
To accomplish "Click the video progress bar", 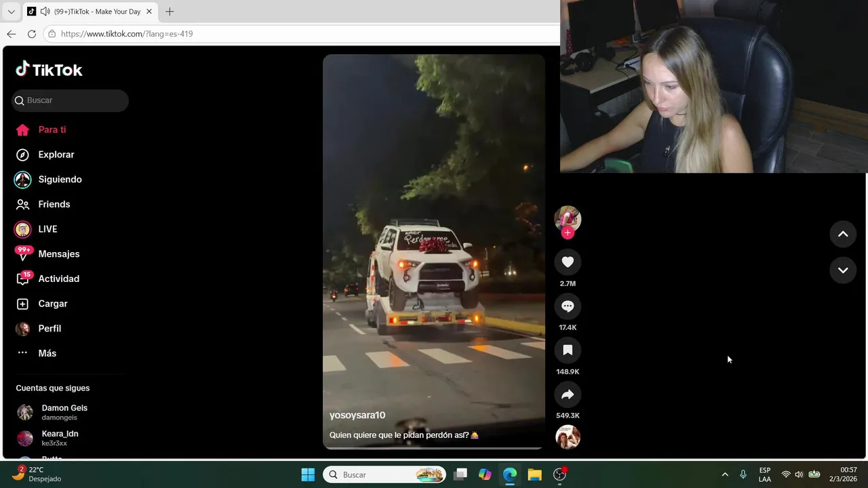I will click(434, 448).
